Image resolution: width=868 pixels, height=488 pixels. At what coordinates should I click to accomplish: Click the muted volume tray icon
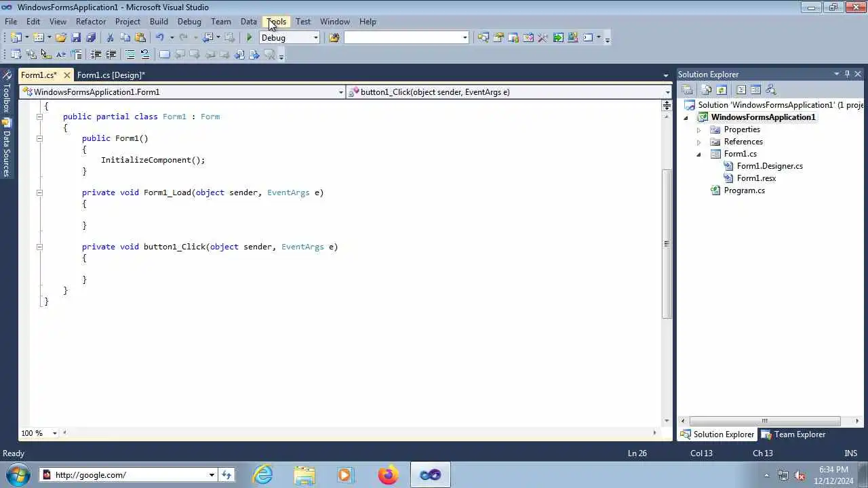(800, 475)
